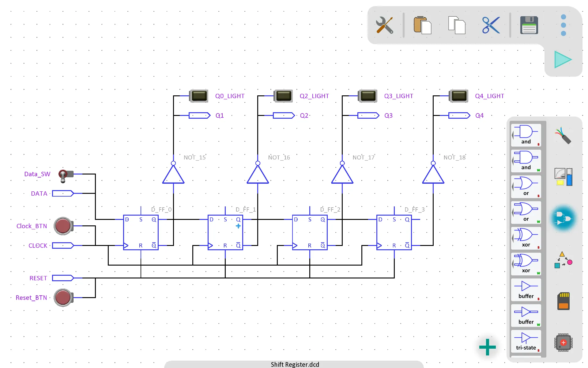Open the Shift Register.dcd file tab
Image resolution: width=588 pixels, height=368 pixels.
[294, 364]
